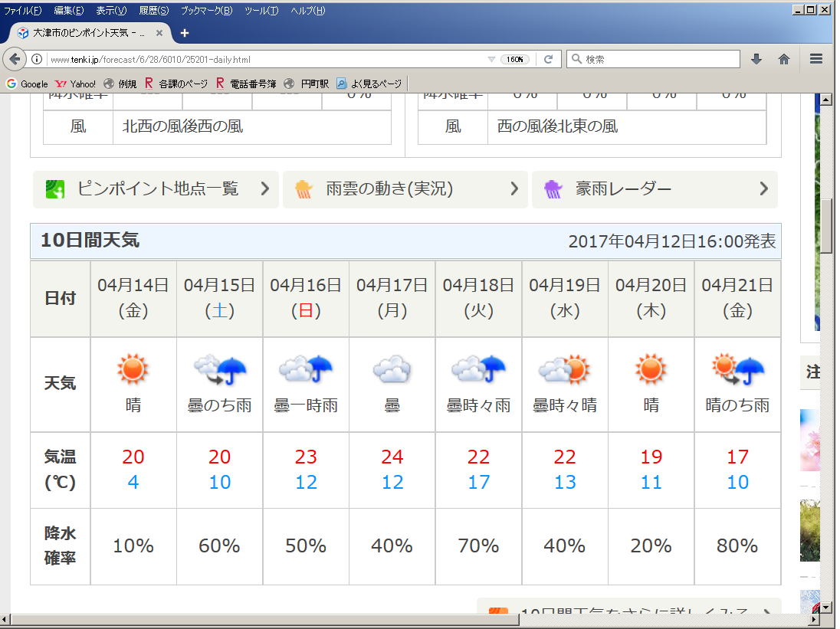Viewport: 840px width, 629px height.
Task: Show site info via the URL bar icon
Action: [x=37, y=59]
